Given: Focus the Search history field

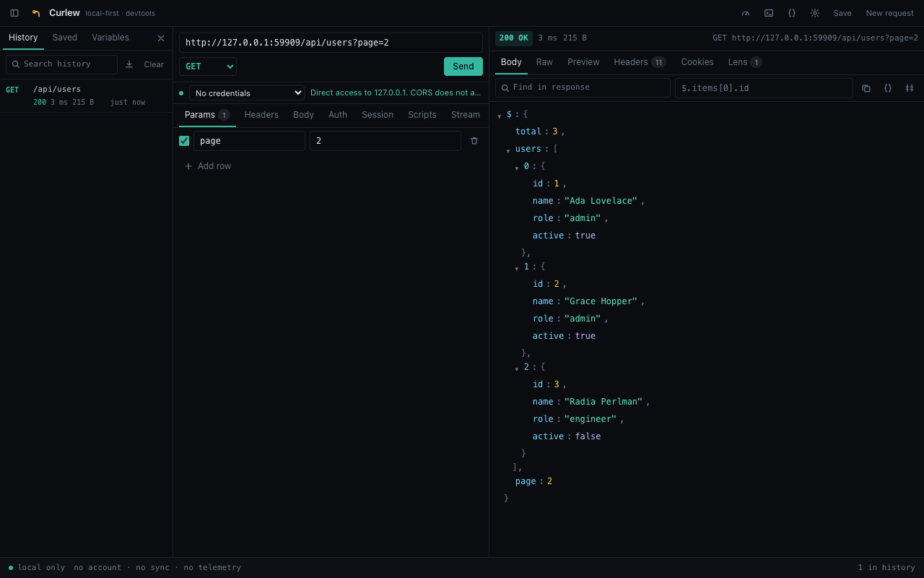Looking at the screenshot, I should (61, 64).
